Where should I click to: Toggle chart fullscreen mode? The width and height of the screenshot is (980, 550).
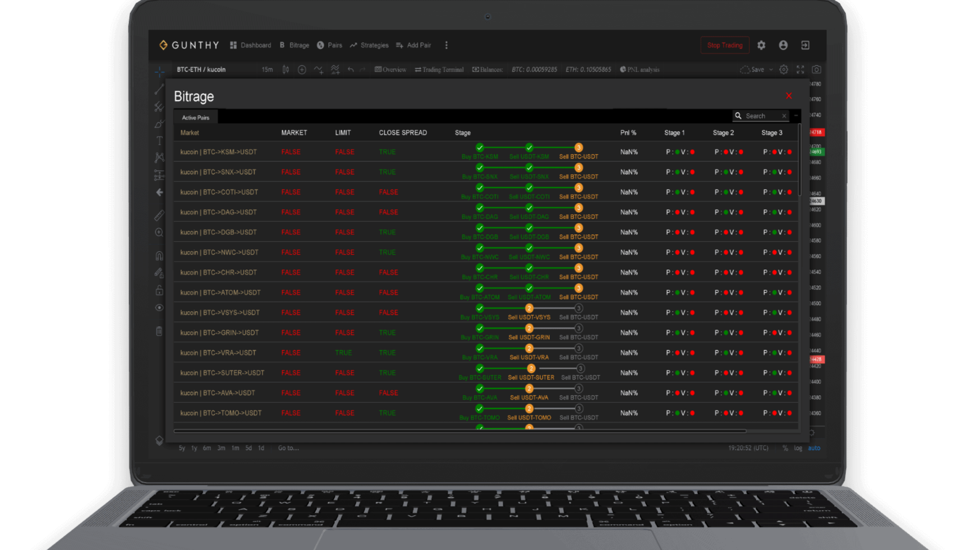[800, 70]
